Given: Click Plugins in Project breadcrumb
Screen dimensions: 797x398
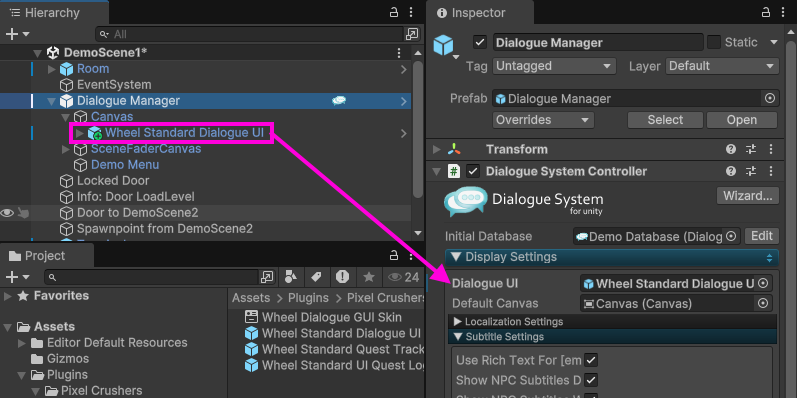Looking at the screenshot, I should point(309,298).
